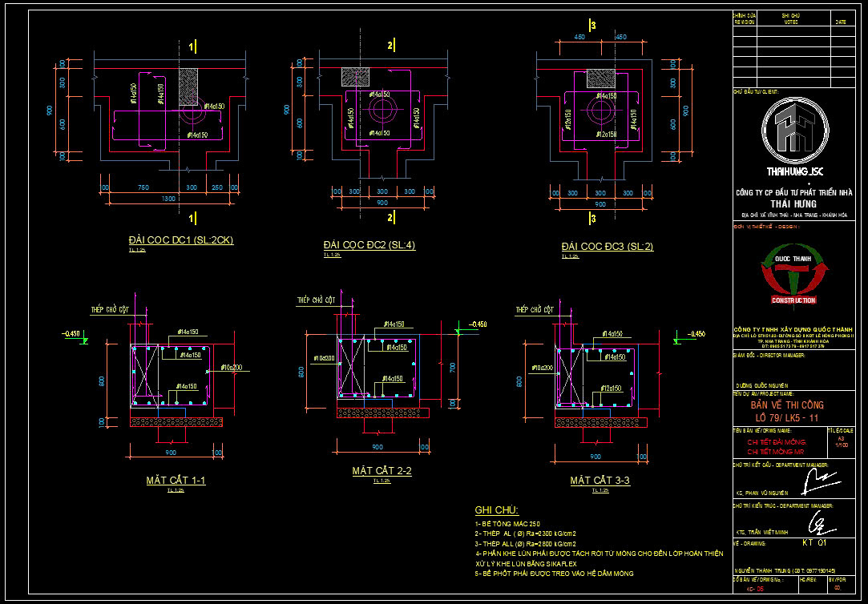
Task: Click the 'MẶT CẮT 3-3' section title
Action: [600, 480]
